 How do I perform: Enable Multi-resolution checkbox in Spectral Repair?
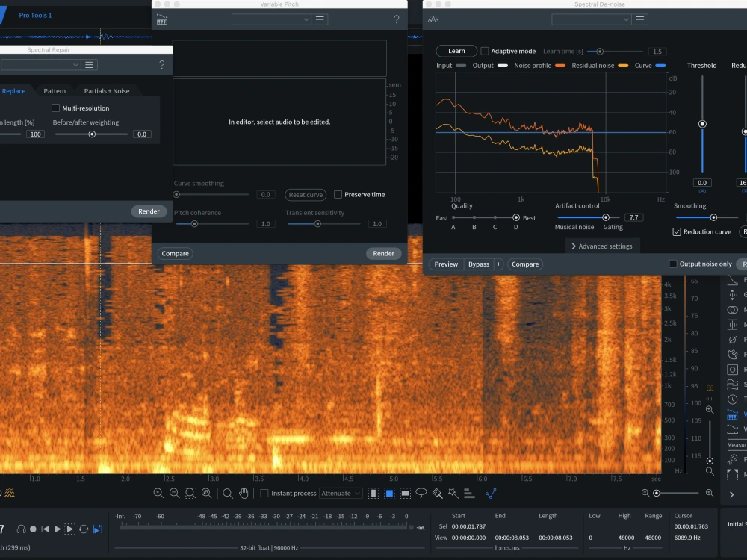coord(56,108)
